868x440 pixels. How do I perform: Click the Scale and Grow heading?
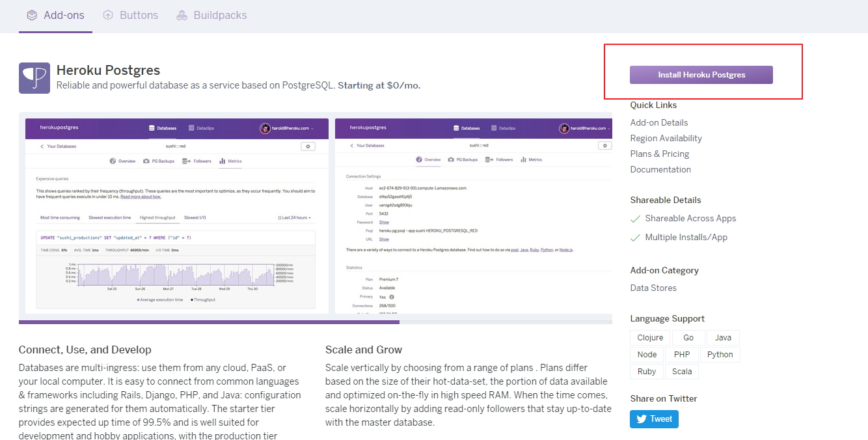point(364,350)
